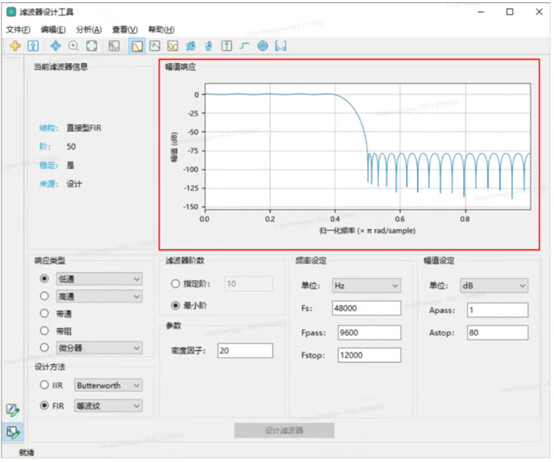Screen dimensions: 554x462
Task: Click the Astop field showing 80
Action: point(497,333)
